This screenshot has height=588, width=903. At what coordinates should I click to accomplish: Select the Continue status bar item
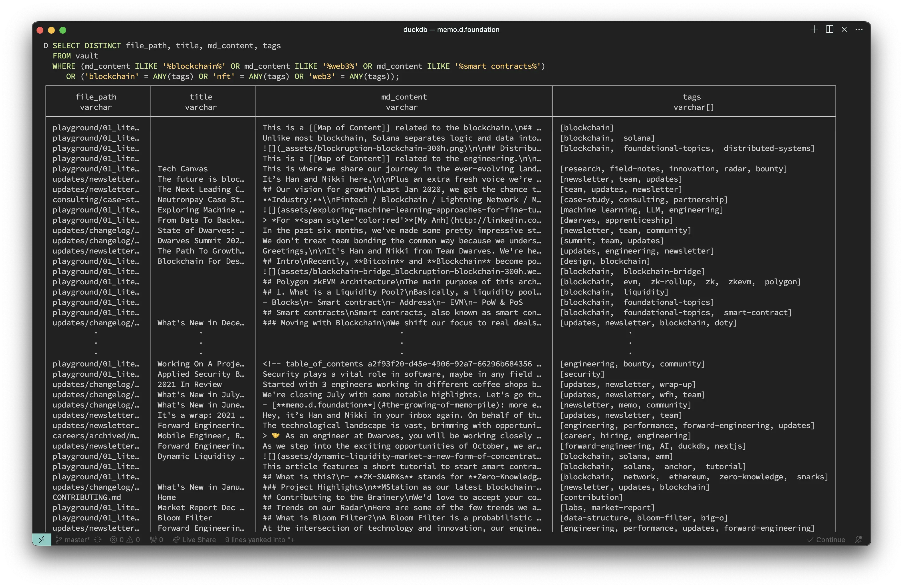[x=826, y=540]
